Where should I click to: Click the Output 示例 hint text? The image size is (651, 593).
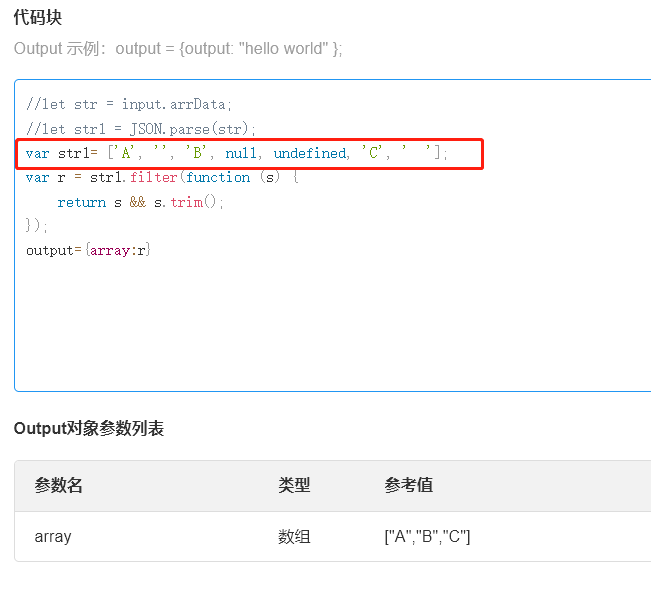click(178, 49)
